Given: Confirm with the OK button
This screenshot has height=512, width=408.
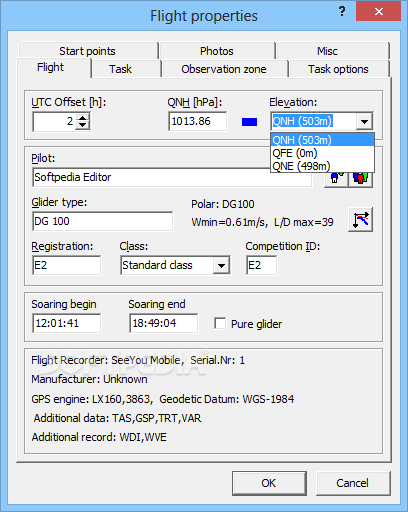Looking at the screenshot, I should (x=269, y=483).
